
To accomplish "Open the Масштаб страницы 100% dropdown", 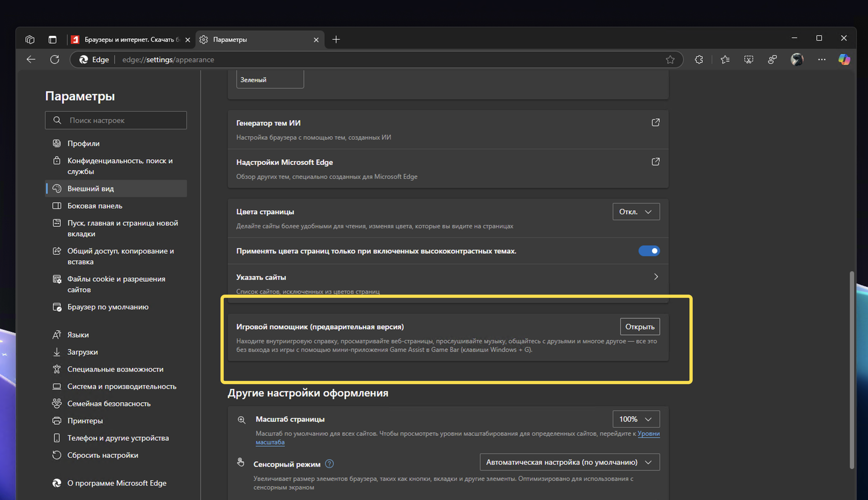I will 636,419.
